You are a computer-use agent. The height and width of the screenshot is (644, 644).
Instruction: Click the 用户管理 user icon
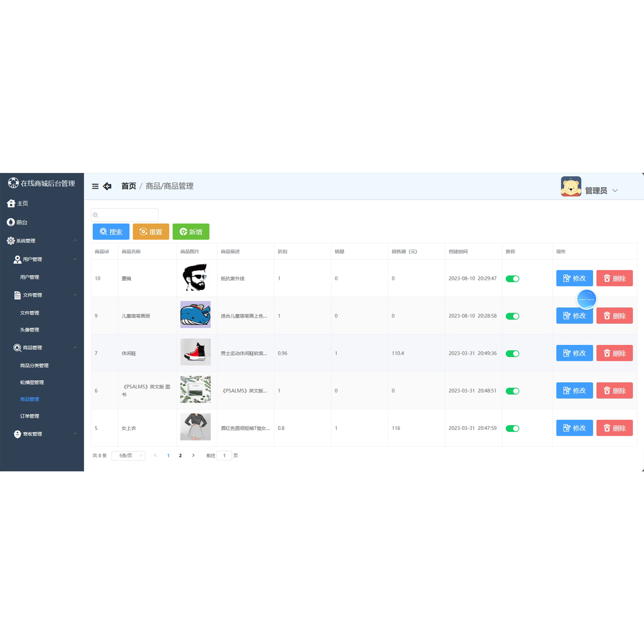(17, 259)
